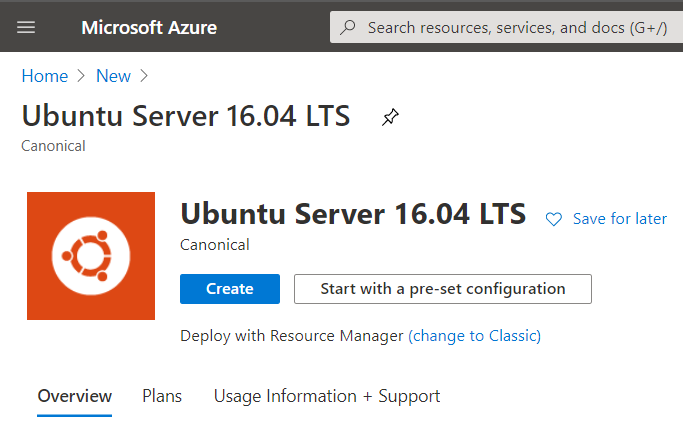Open the Azure portal hamburger menu
This screenshot has width=683, height=432.
click(26, 27)
